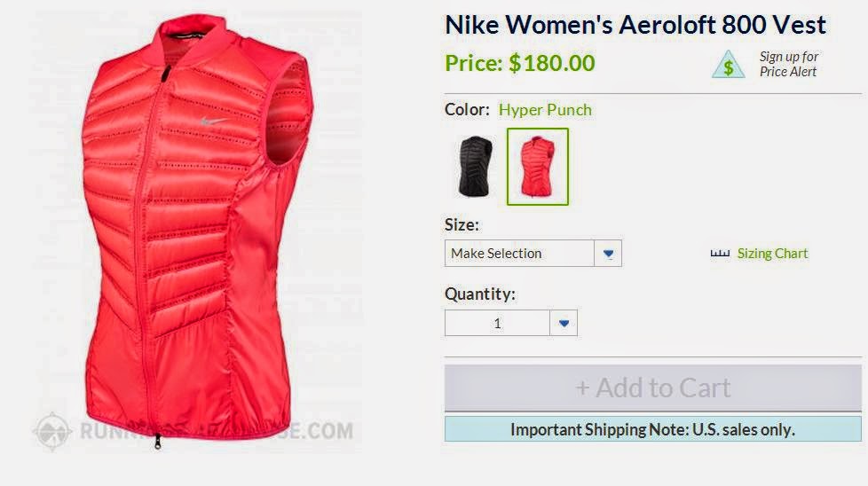Open the Sizing Chart link
The image size is (868, 486).
coord(772,254)
